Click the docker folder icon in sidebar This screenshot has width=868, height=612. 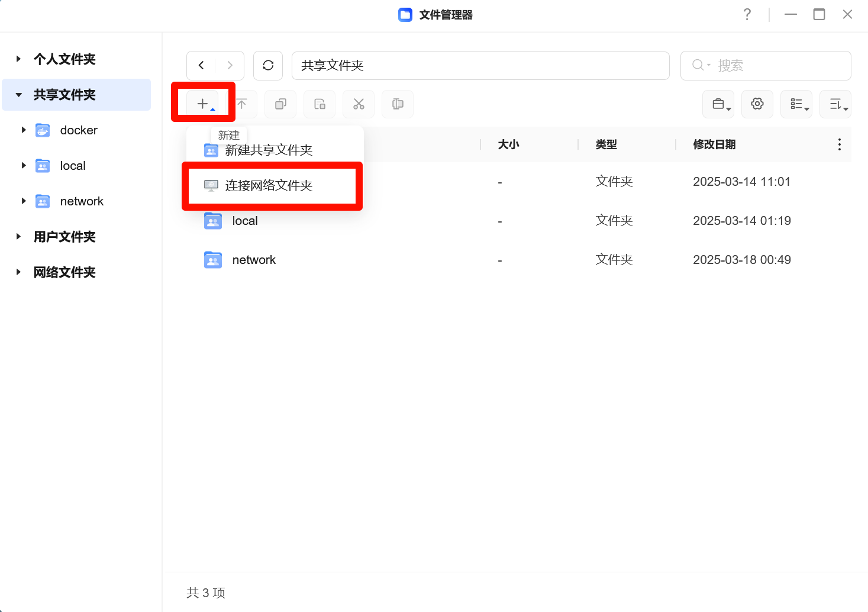43,130
